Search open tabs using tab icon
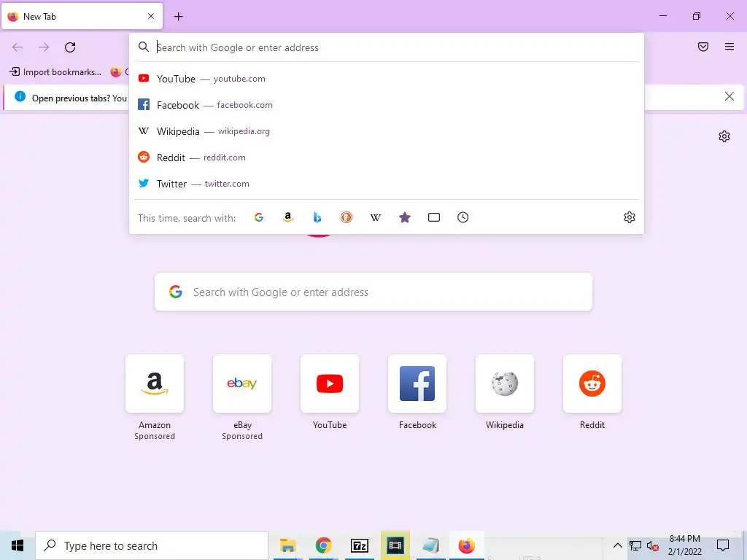Screen dimensions: 747x560 pyautogui.click(x=433, y=217)
